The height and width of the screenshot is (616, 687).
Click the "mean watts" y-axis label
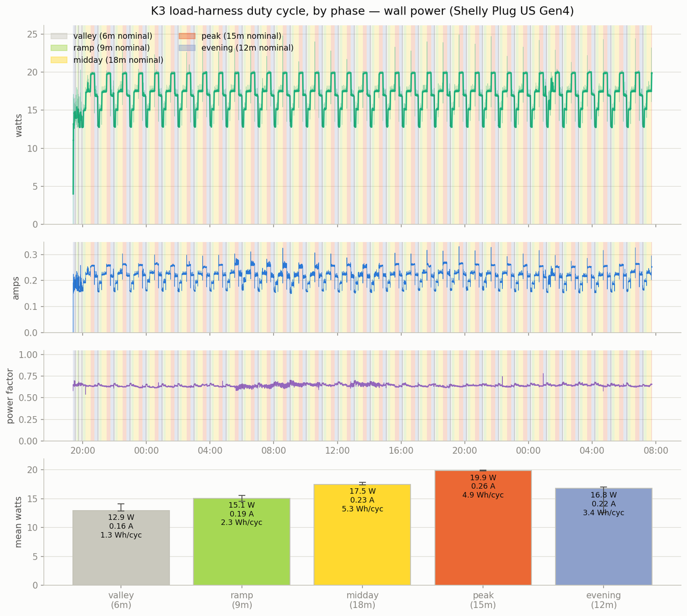pos(19,522)
